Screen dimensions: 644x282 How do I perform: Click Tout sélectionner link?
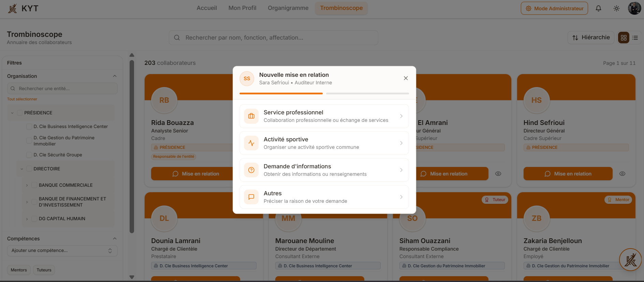pyautogui.click(x=22, y=99)
